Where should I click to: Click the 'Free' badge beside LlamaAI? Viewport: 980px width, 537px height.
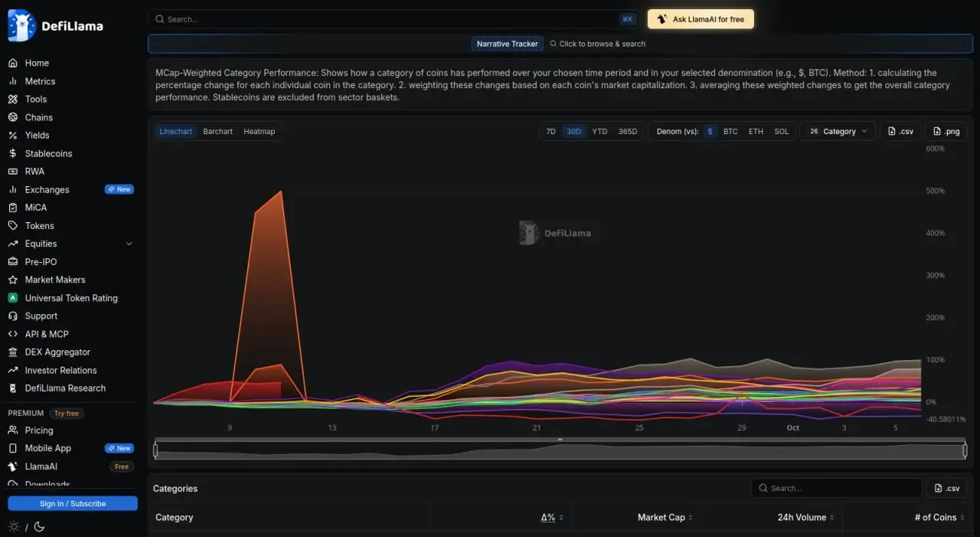(x=122, y=467)
